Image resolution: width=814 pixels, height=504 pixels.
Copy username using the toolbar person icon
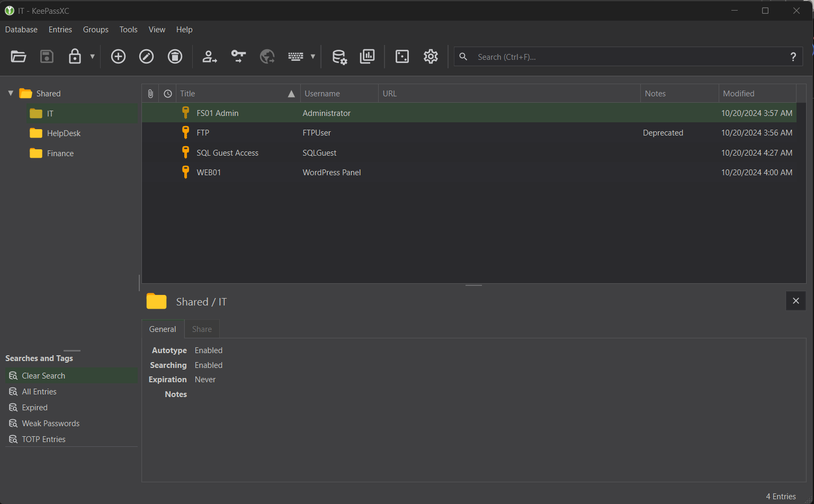coord(210,57)
